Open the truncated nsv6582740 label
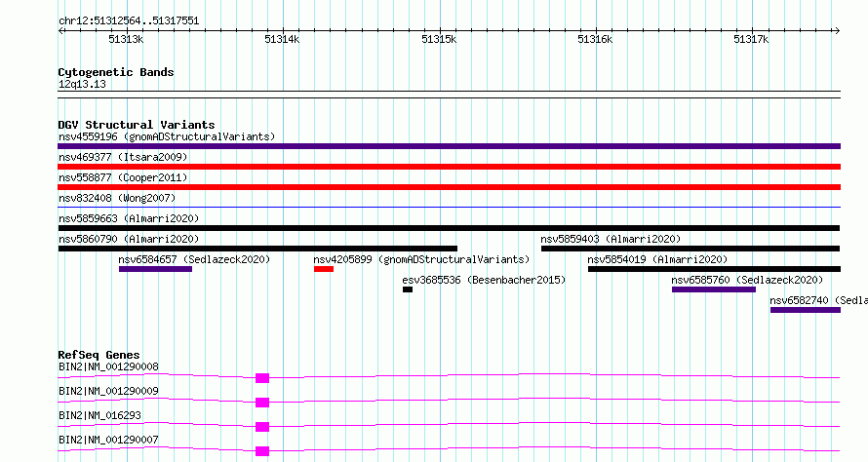Image resolution: width=868 pixels, height=462 pixels. coord(818,300)
